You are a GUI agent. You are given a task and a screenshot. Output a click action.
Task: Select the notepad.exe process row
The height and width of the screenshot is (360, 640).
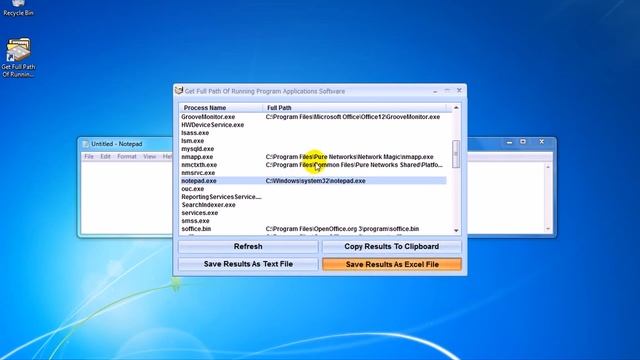pos(313,181)
